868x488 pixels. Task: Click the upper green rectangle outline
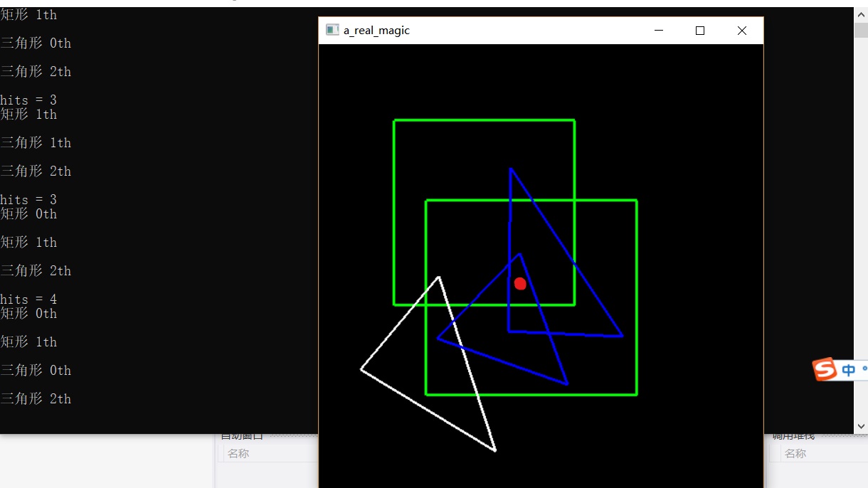pos(484,120)
